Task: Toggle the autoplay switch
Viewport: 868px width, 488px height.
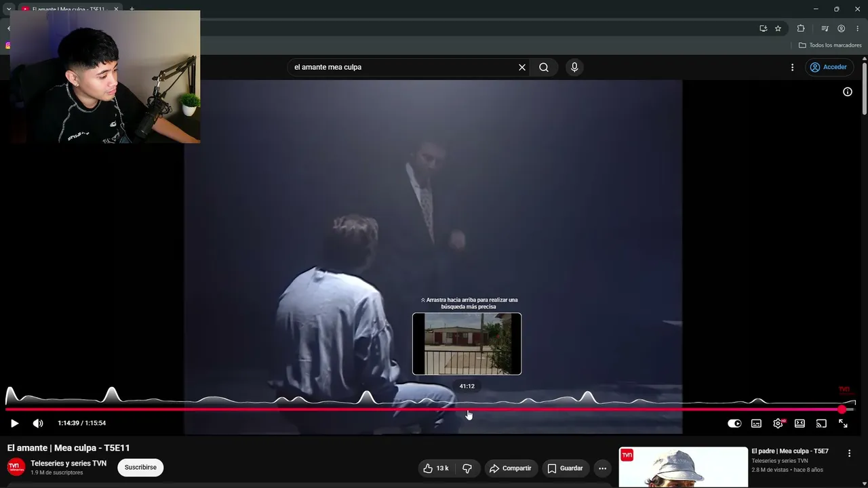Action: click(x=734, y=424)
